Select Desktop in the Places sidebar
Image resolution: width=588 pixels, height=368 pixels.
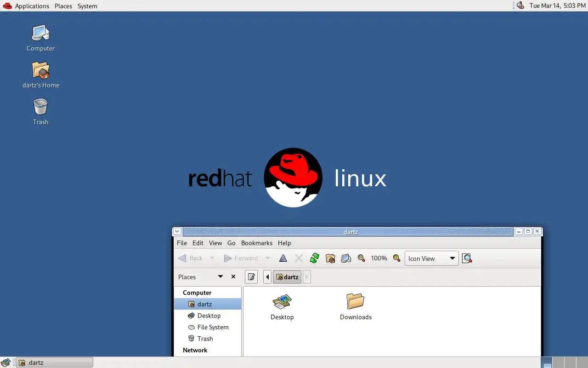[208, 316]
